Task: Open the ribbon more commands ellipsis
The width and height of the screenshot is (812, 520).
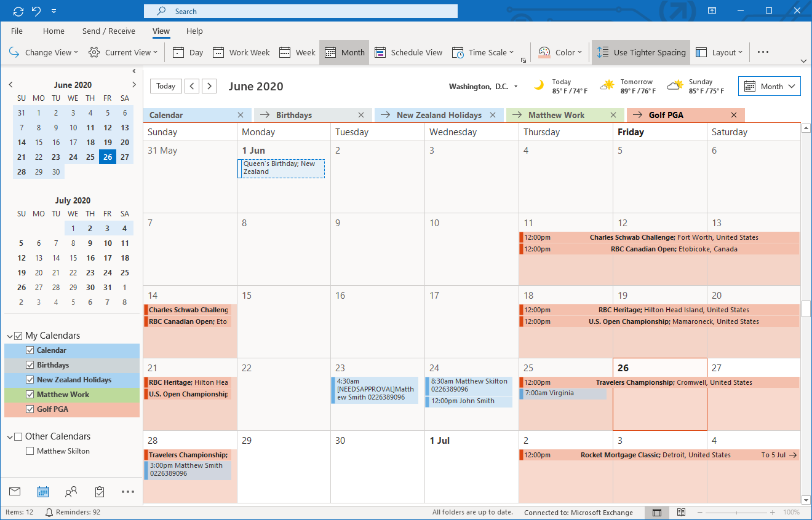Action: tap(763, 52)
